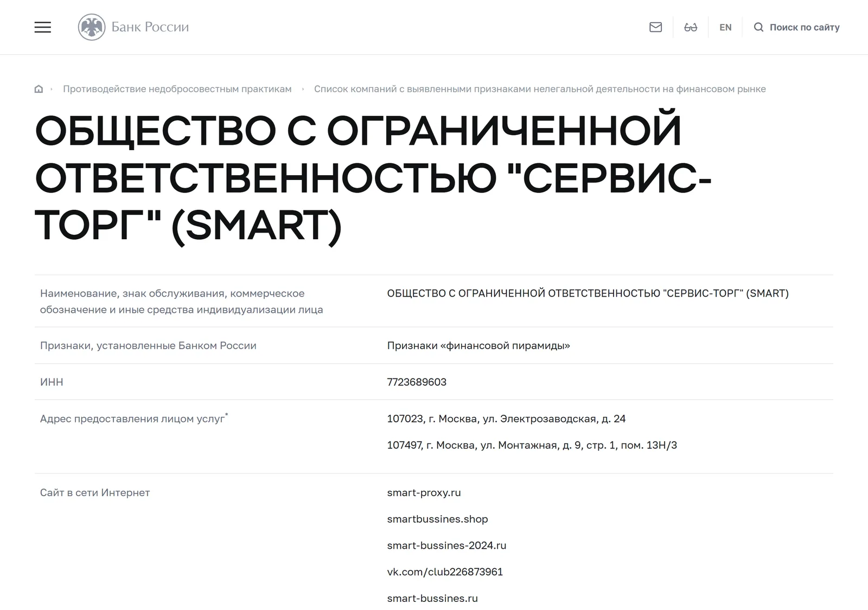
Task: Click the large page heading title
Action: coord(373,178)
